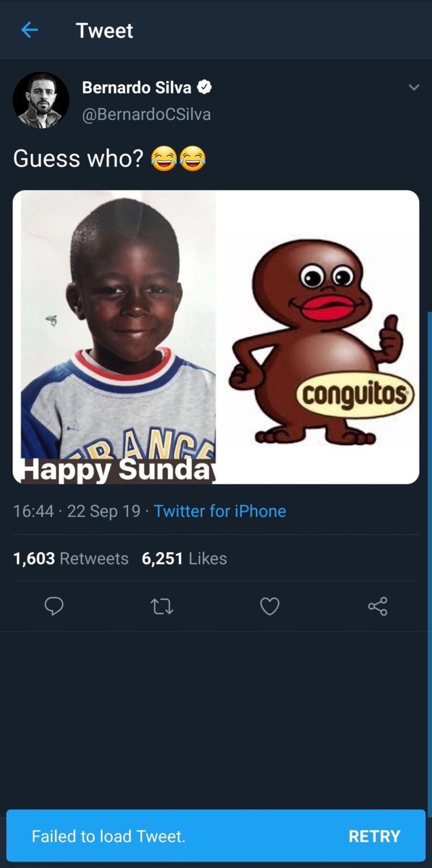The height and width of the screenshot is (868, 432).
Task: View the 6,251 Likes list
Action: 184,558
